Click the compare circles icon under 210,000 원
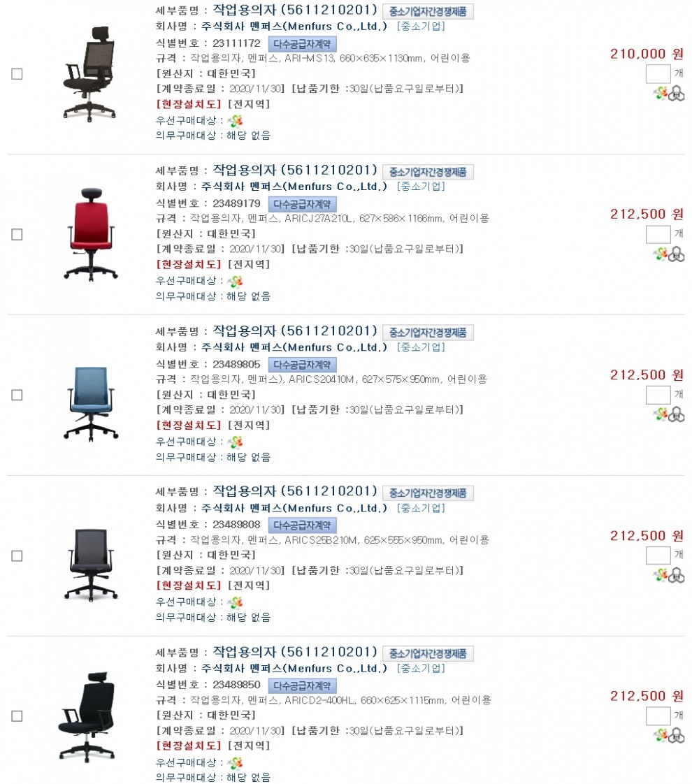Screen dimensions: 692x784 coord(677,94)
